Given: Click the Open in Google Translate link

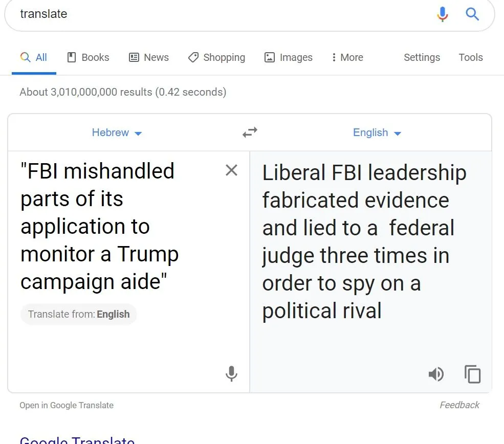Looking at the screenshot, I should tap(67, 405).
